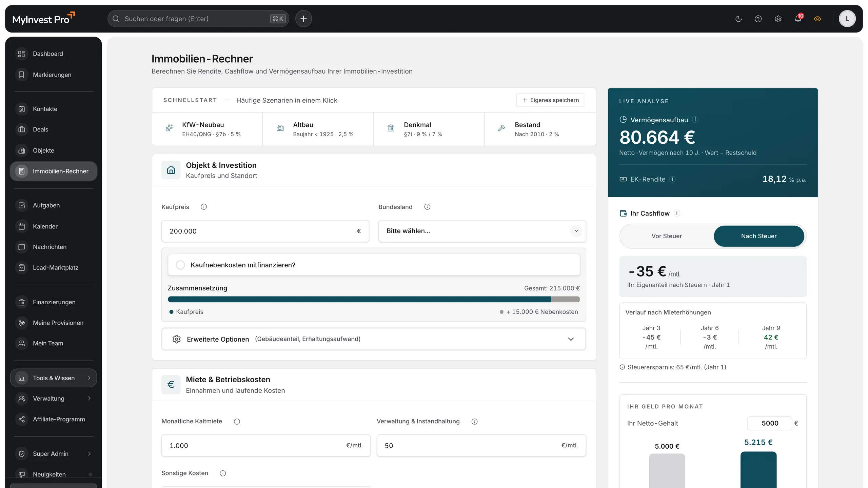Expand Tools & Wissen submenu

pos(54,378)
